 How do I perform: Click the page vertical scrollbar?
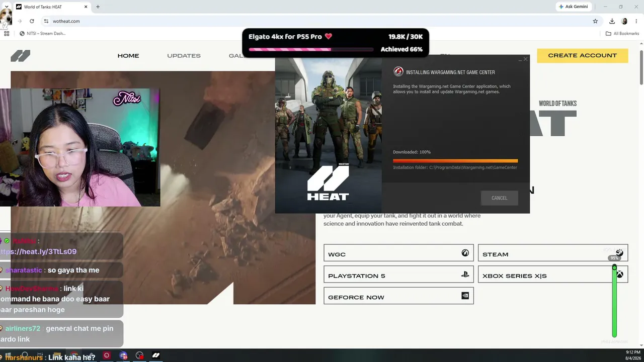click(x=641, y=68)
